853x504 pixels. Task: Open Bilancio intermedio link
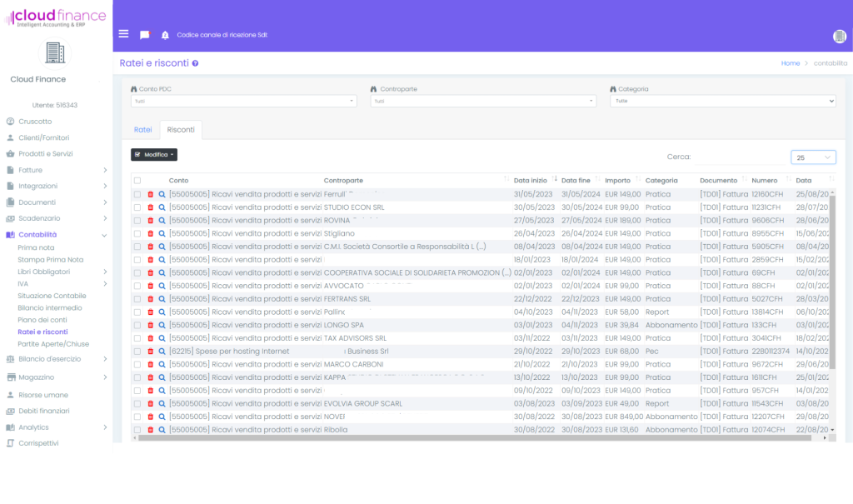(x=49, y=308)
